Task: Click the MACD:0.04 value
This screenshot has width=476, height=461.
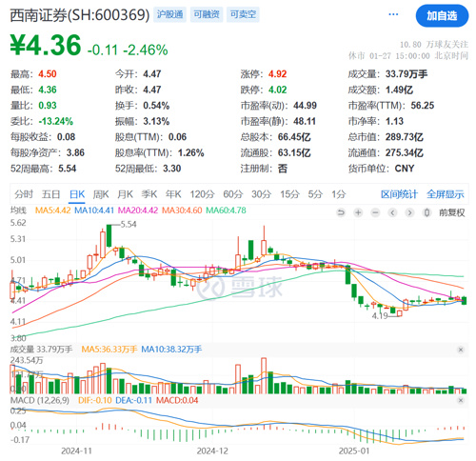Action: click(177, 400)
